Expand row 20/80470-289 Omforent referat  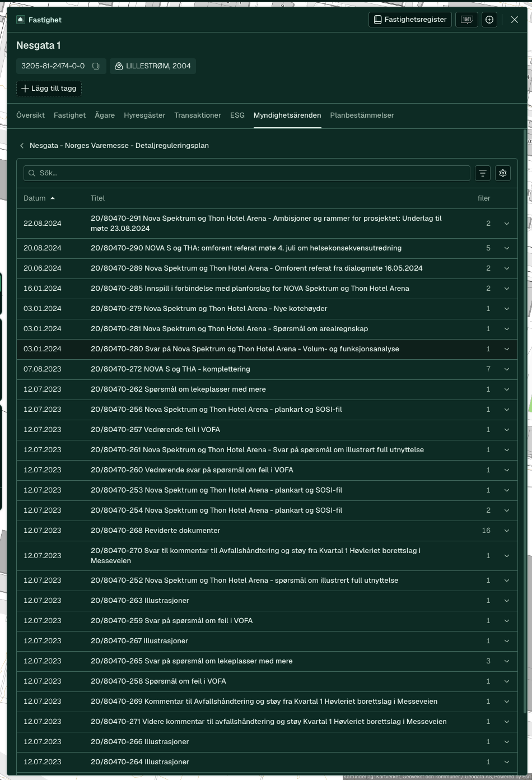click(507, 268)
